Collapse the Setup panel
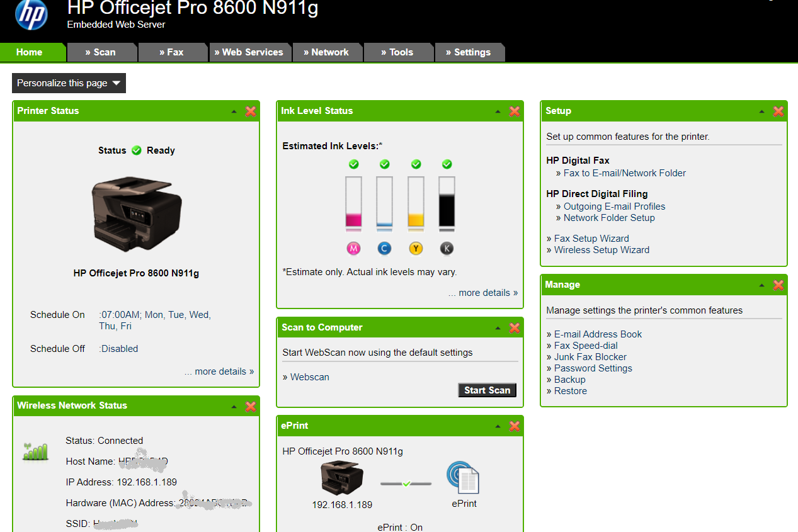This screenshot has width=798, height=532. (762, 111)
